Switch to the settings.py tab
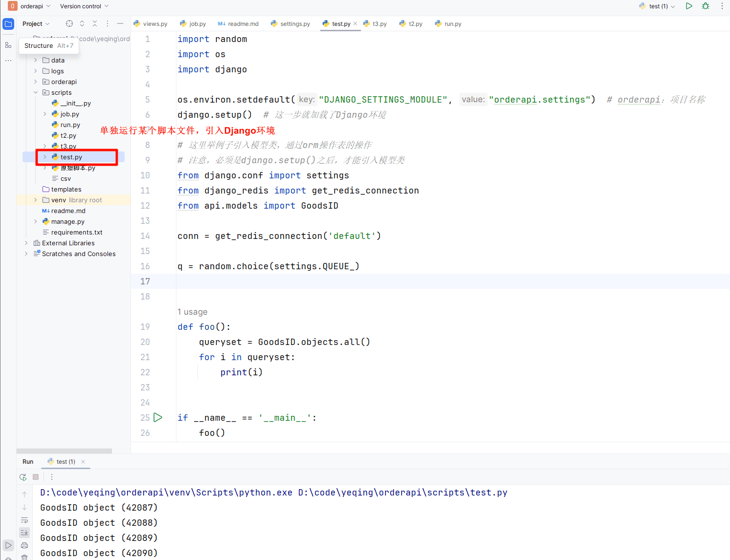The height and width of the screenshot is (560, 730). (290, 23)
